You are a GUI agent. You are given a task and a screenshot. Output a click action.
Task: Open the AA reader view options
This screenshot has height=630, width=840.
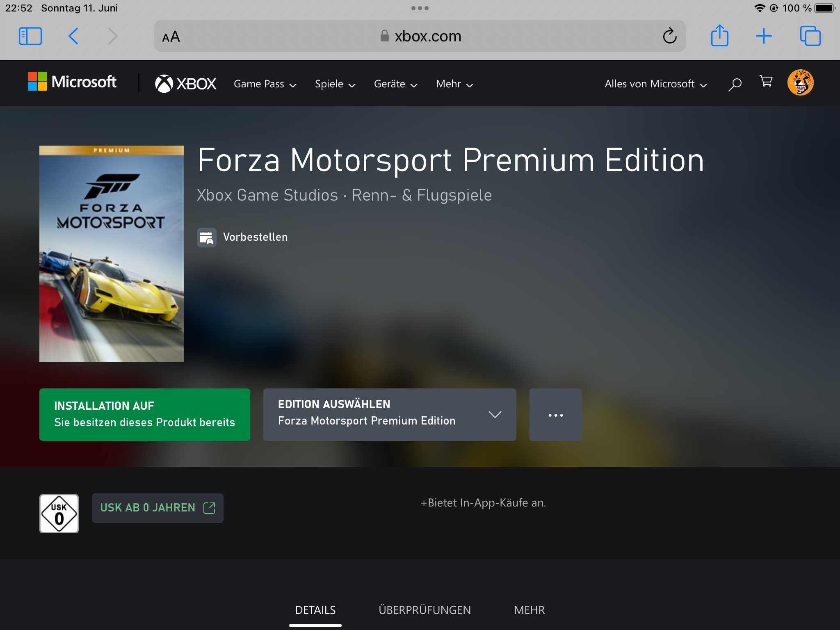coord(171,37)
